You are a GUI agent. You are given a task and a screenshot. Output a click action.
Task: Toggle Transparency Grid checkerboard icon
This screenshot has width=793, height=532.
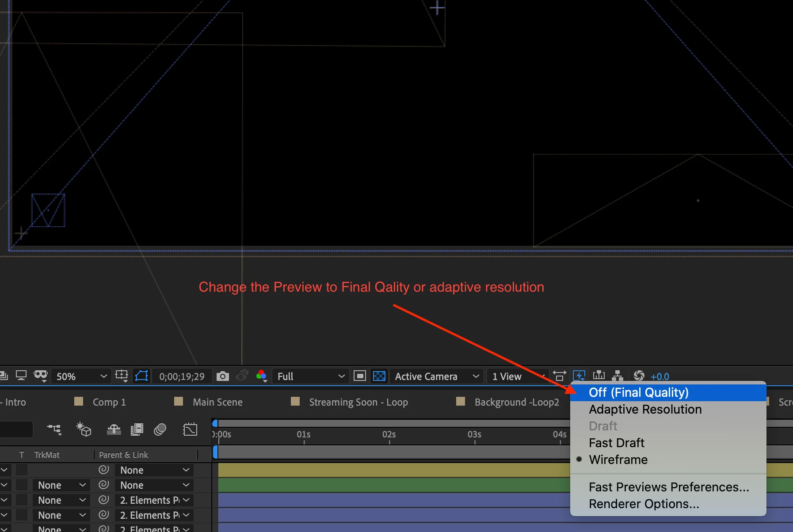coord(379,376)
